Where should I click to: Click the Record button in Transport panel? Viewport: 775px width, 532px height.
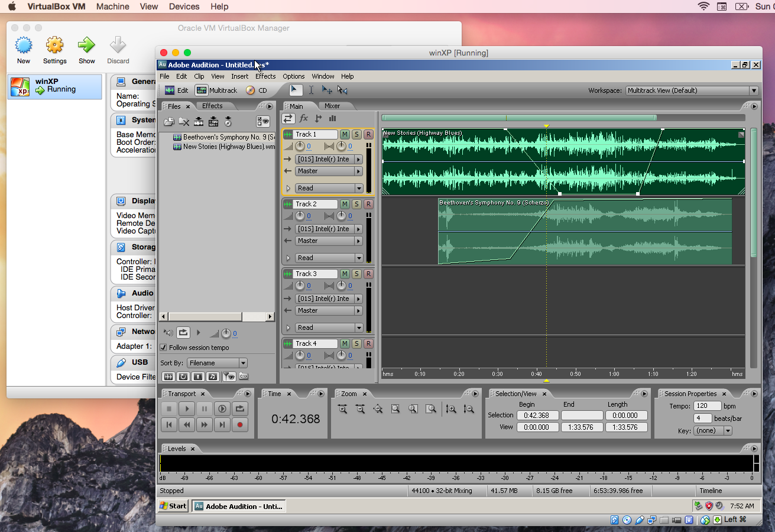pyautogui.click(x=239, y=424)
